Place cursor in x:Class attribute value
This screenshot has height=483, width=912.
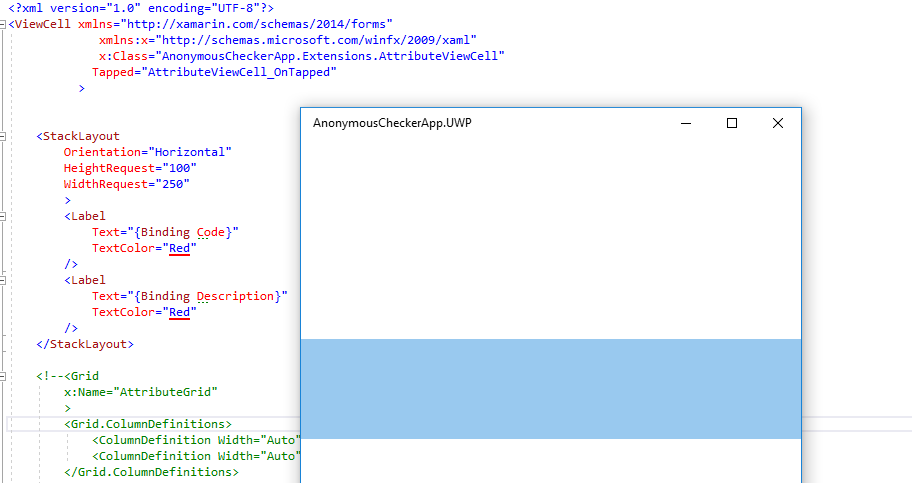pos(330,56)
